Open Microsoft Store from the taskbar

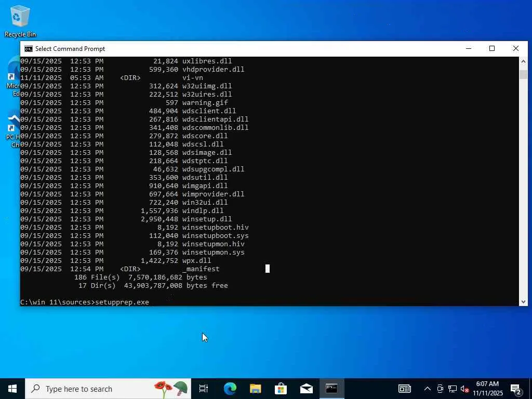[x=281, y=389]
